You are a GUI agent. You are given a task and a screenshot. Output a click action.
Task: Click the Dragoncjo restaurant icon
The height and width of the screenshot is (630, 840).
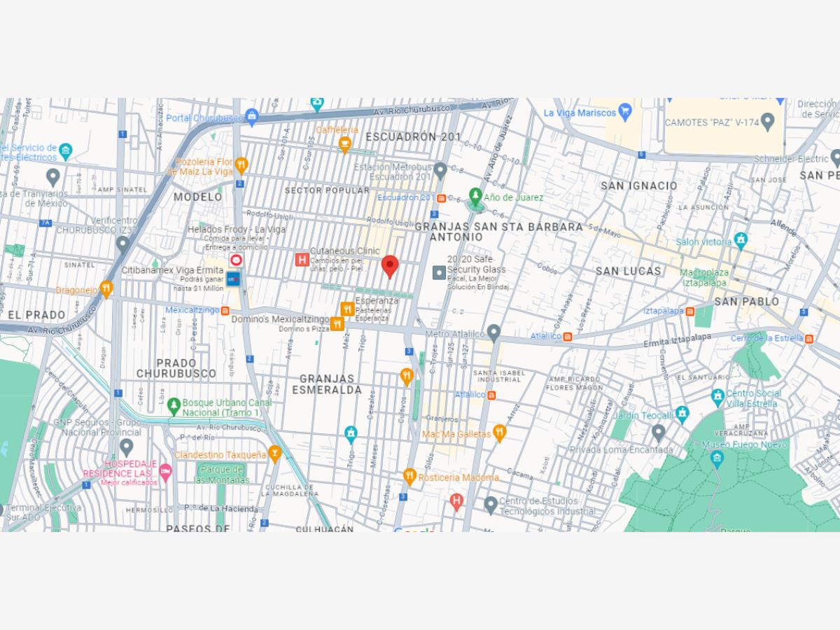tap(106, 288)
